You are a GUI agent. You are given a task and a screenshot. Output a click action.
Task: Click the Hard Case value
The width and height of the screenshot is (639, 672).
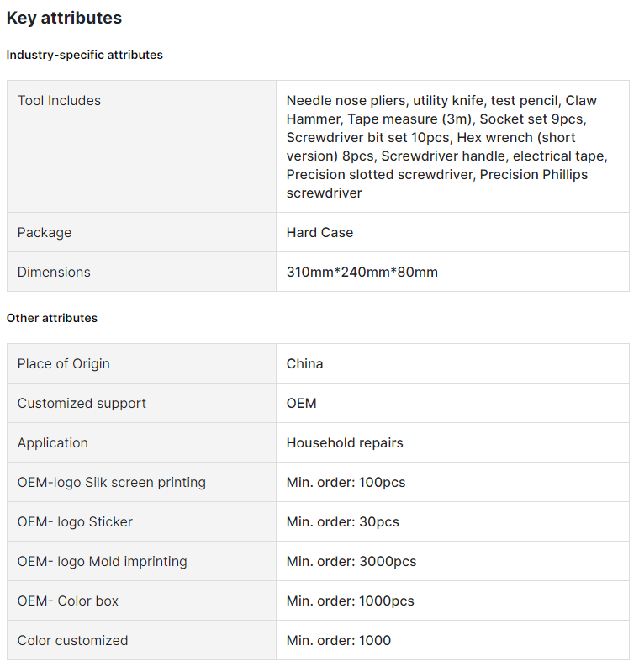coord(319,232)
